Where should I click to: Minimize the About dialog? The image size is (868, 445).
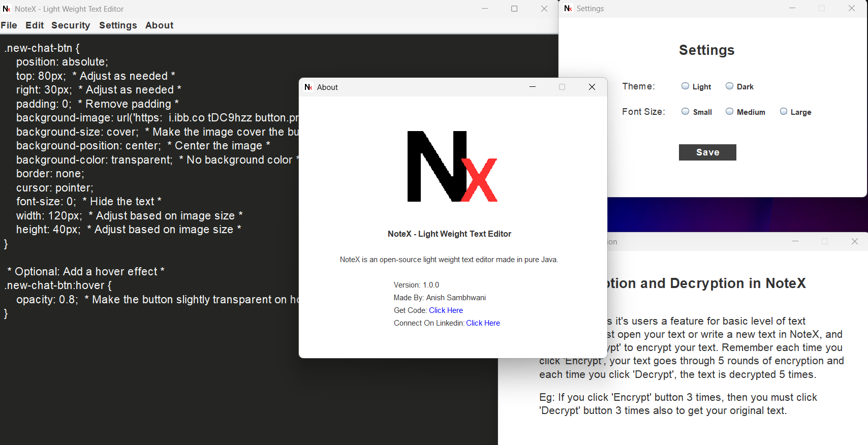click(x=533, y=87)
